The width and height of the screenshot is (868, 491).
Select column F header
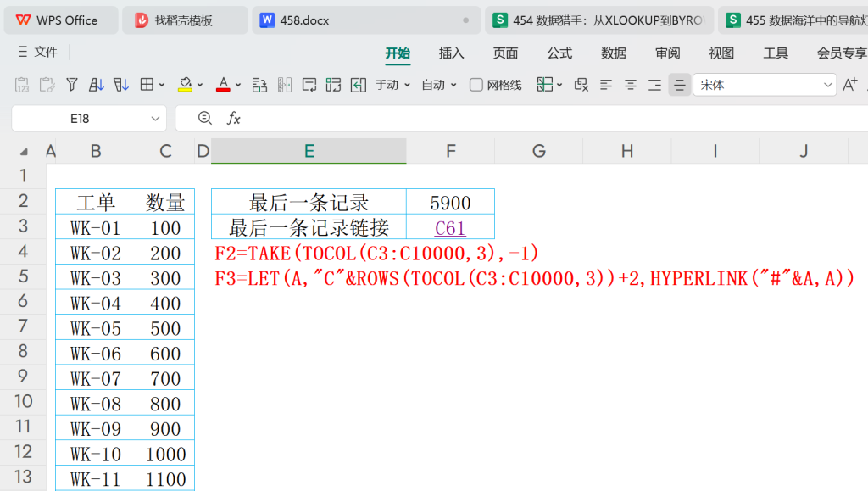(451, 151)
